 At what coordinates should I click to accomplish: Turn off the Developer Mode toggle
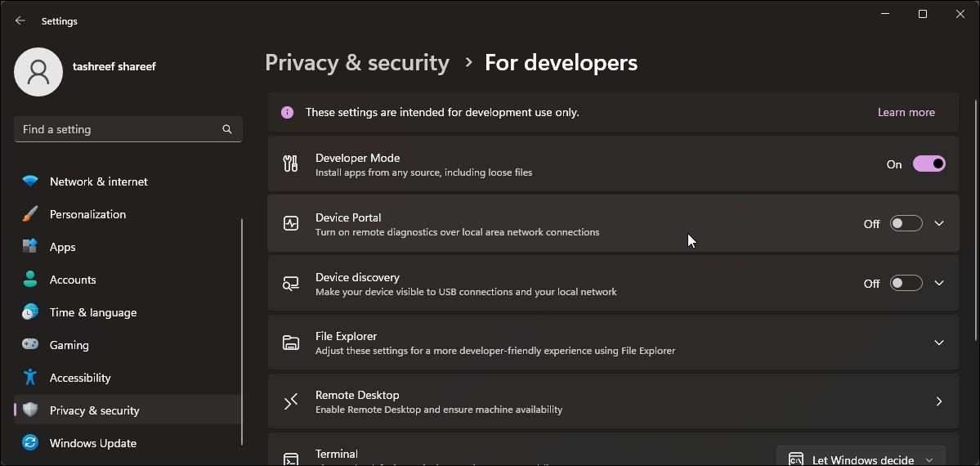[929, 164]
